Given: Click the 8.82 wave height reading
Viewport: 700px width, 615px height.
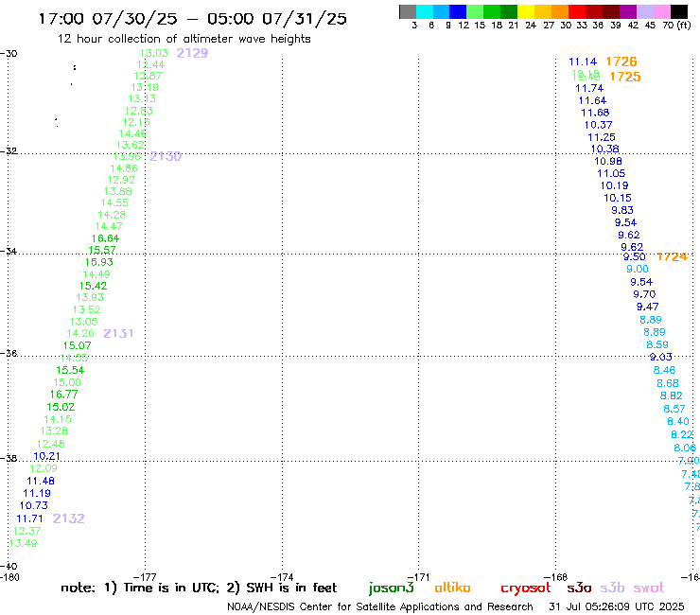Looking at the screenshot, I should coord(672,395).
